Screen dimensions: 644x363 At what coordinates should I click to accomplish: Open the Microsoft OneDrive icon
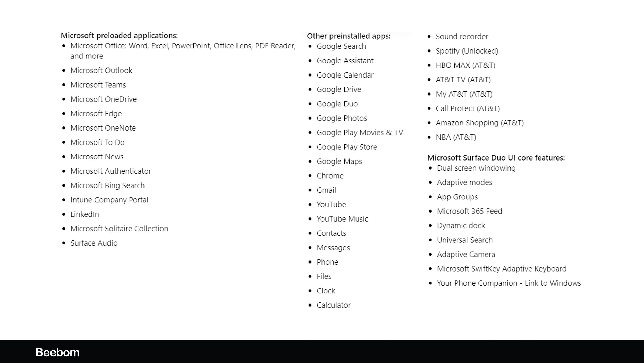(103, 99)
